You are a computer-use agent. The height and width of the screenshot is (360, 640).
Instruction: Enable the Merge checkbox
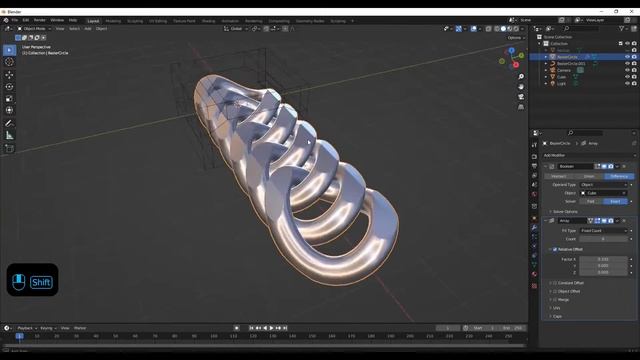pyautogui.click(x=555, y=300)
